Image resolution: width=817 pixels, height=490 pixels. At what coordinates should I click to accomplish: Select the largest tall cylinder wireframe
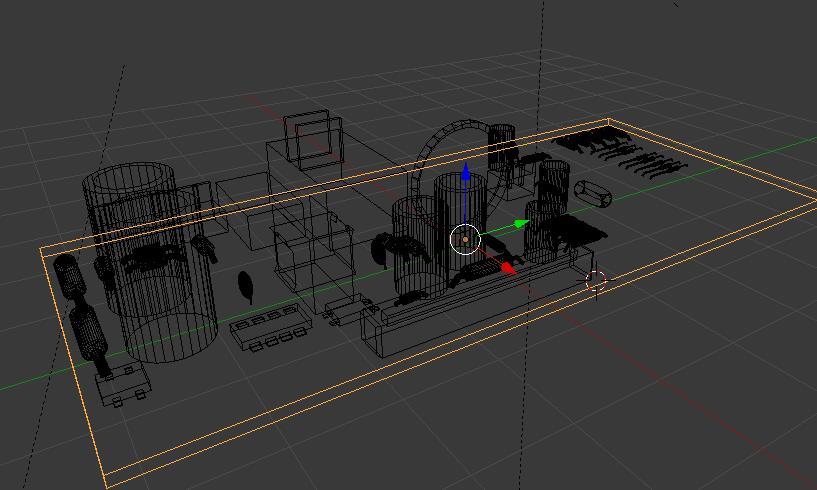(x=149, y=263)
